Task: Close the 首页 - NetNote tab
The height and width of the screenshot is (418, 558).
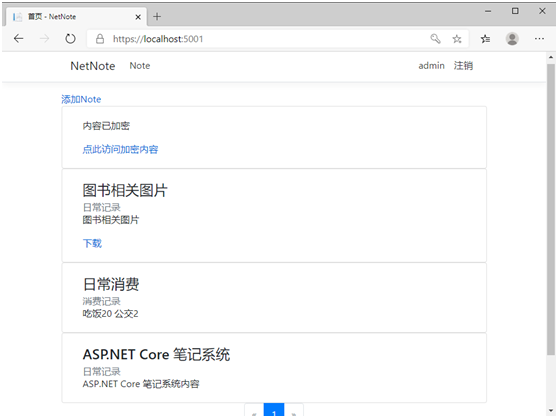Action: [x=138, y=17]
